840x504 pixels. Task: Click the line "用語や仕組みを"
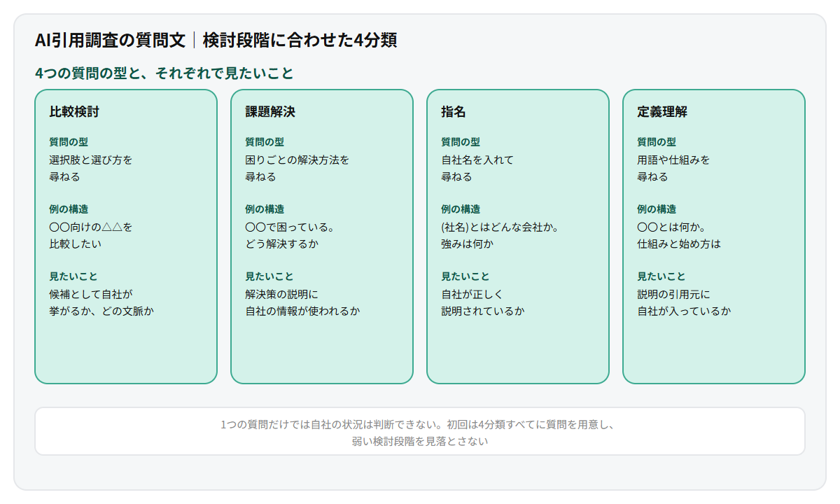coord(673,160)
